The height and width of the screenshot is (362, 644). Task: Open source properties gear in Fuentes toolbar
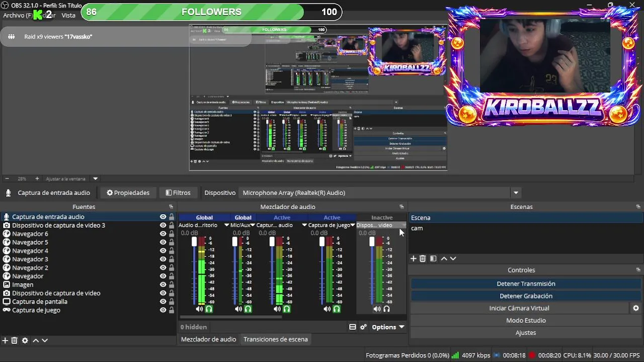(x=25, y=340)
